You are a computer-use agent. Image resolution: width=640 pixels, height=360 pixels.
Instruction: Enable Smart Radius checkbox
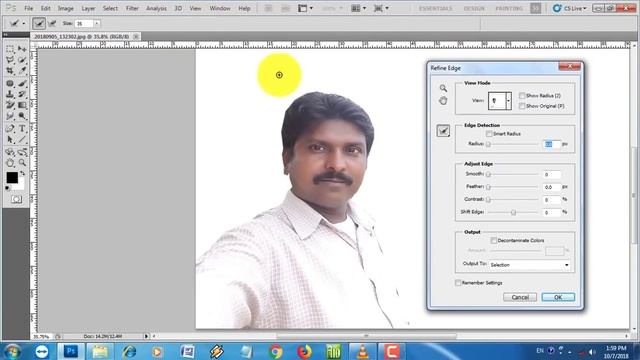tap(489, 134)
